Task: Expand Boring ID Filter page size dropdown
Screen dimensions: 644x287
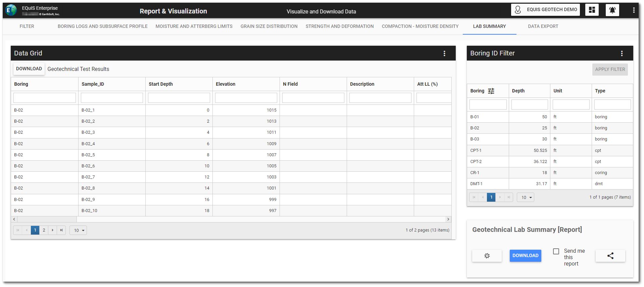Action: (526, 197)
